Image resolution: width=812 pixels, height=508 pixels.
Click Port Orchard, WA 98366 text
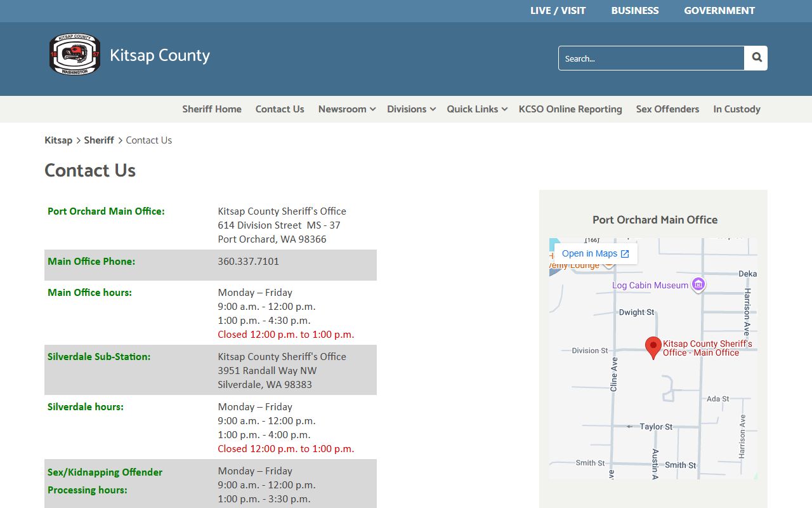[x=272, y=239]
